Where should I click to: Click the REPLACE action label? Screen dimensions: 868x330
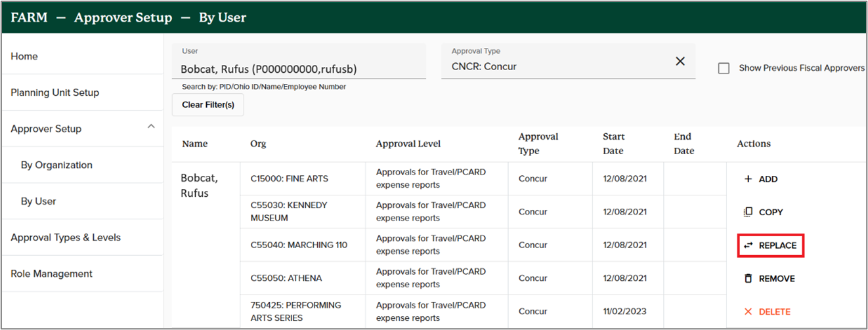click(x=777, y=245)
